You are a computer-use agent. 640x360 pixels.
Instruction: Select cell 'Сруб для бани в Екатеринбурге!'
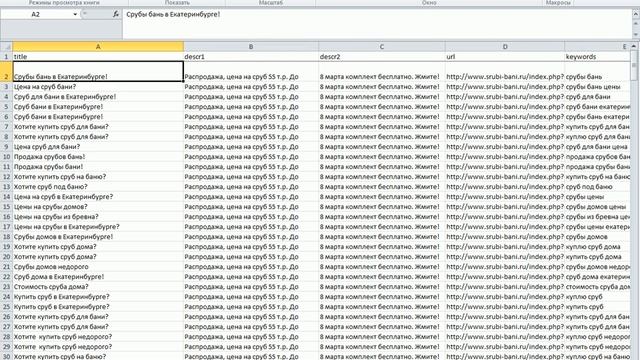[x=98, y=97]
